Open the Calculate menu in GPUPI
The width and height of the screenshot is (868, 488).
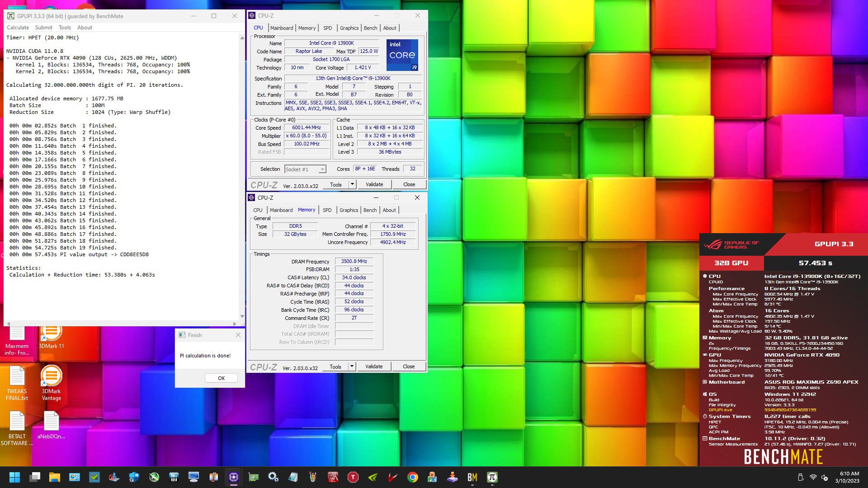point(18,28)
